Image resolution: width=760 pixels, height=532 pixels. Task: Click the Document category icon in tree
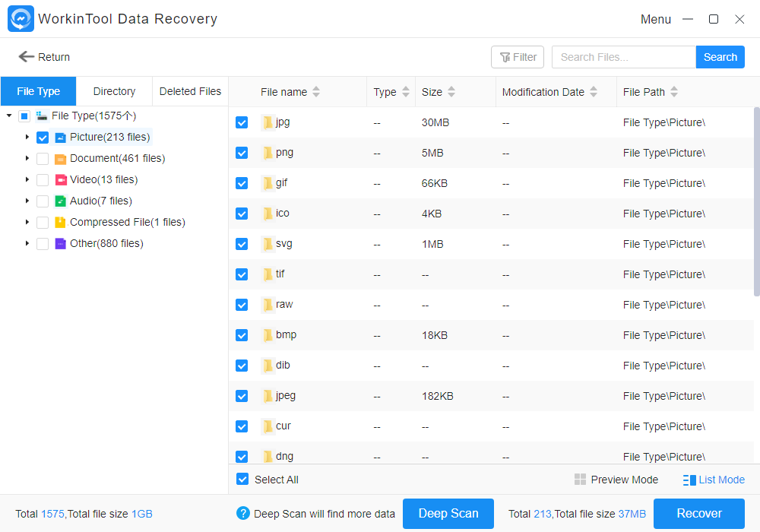tap(60, 159)
